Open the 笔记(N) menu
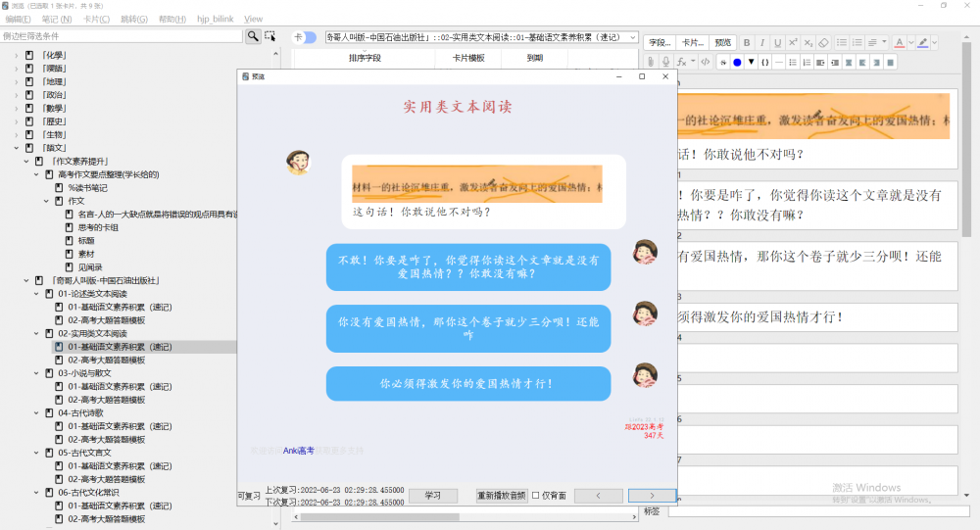Viewport: 980px width, 530px height. point(57,19)
